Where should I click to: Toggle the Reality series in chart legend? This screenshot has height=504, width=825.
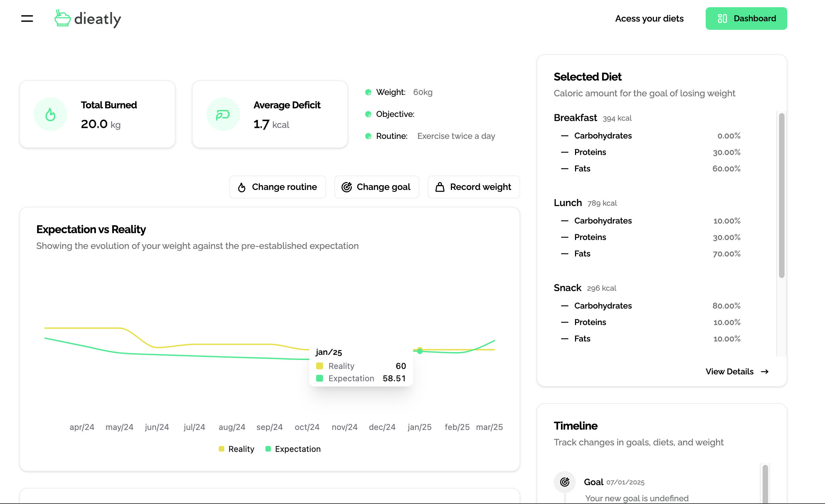point(237,449)
